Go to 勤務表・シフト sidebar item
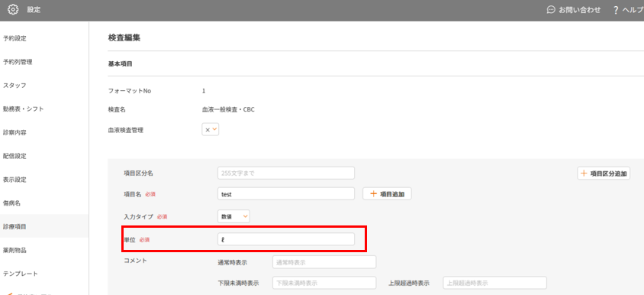 [x=24, y=109]
